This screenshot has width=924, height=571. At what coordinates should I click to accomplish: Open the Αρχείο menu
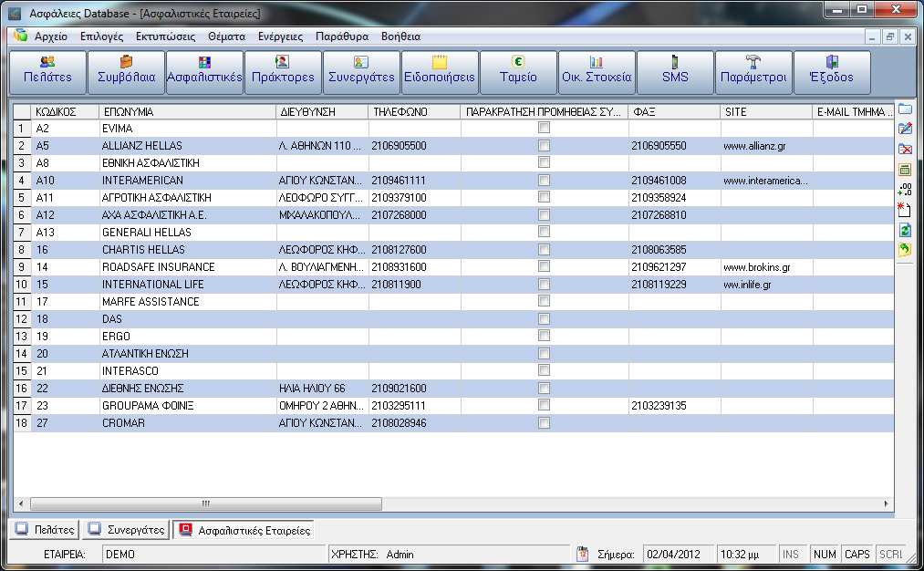click(x=51, y=36)
